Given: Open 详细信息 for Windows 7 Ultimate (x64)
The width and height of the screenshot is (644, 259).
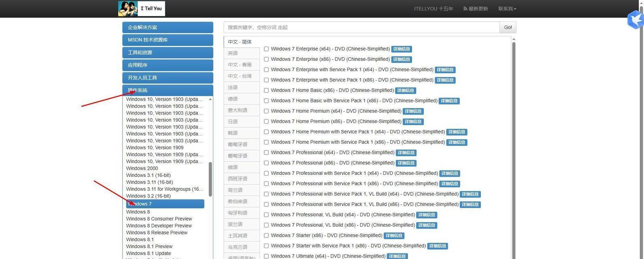Looking at the screenshot, I should [x=397, y=256].
